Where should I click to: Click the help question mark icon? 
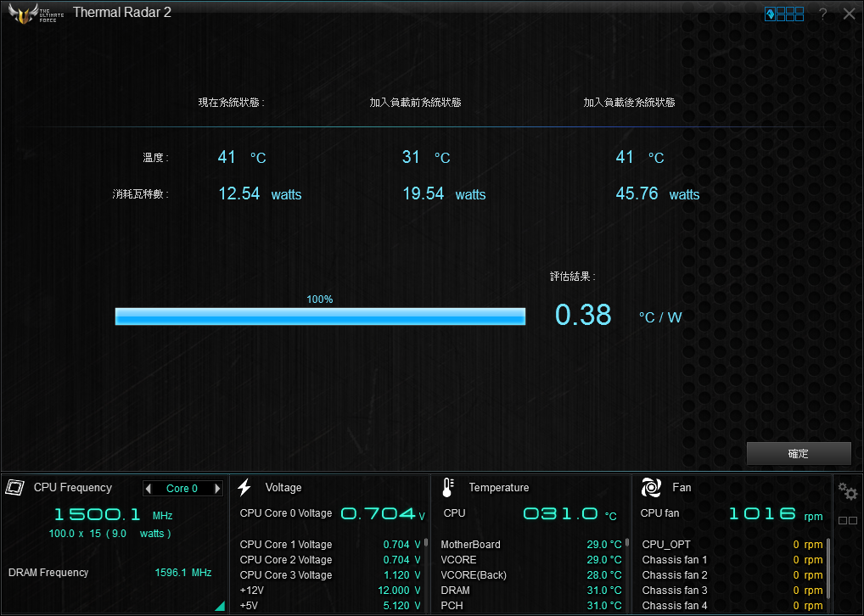[x=822, y=14]
